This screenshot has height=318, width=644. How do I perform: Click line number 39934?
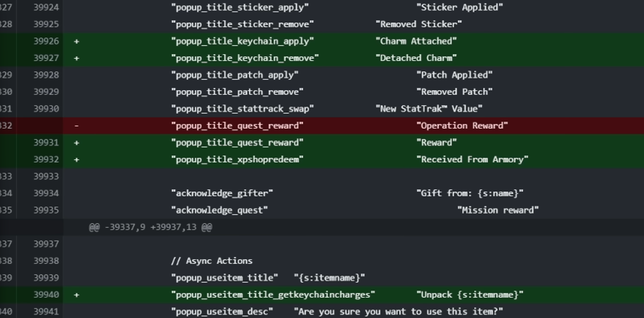pos(46,193)
